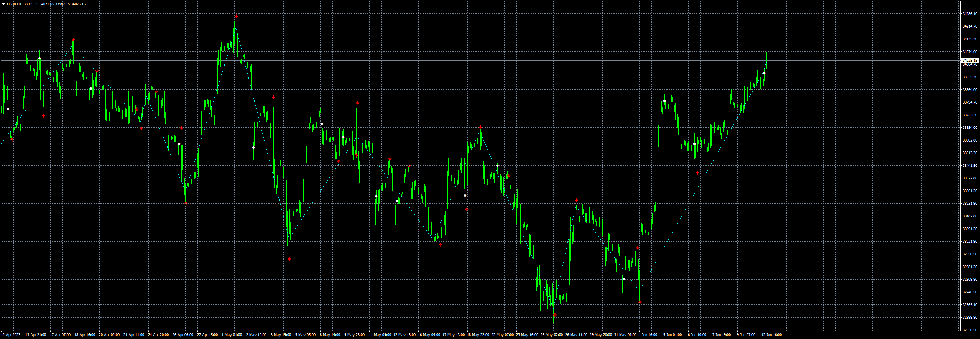Click the 18 May 22:00 time label
The width and height of the screenshot is (980, 339).
click(478, 335)
